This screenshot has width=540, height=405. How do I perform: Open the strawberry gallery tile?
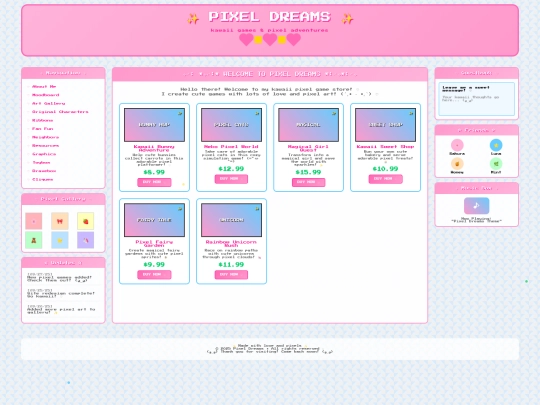click(85, 221)
